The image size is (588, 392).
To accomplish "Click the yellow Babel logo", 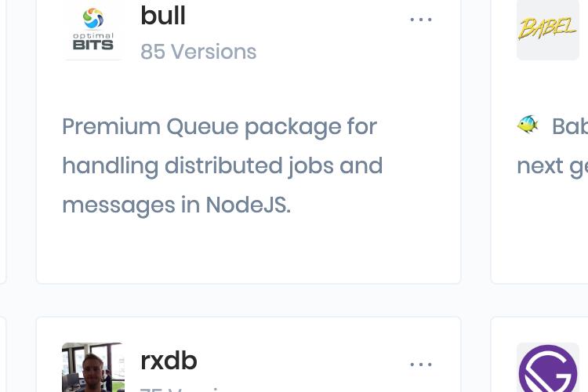I will pyautogui.click(x=547, y=28).
